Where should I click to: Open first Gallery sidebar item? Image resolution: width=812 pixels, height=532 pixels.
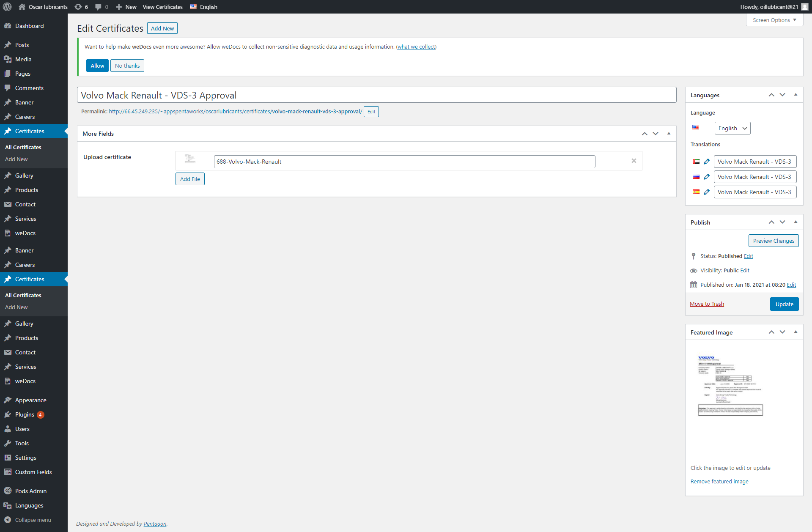tap(34, 176)
